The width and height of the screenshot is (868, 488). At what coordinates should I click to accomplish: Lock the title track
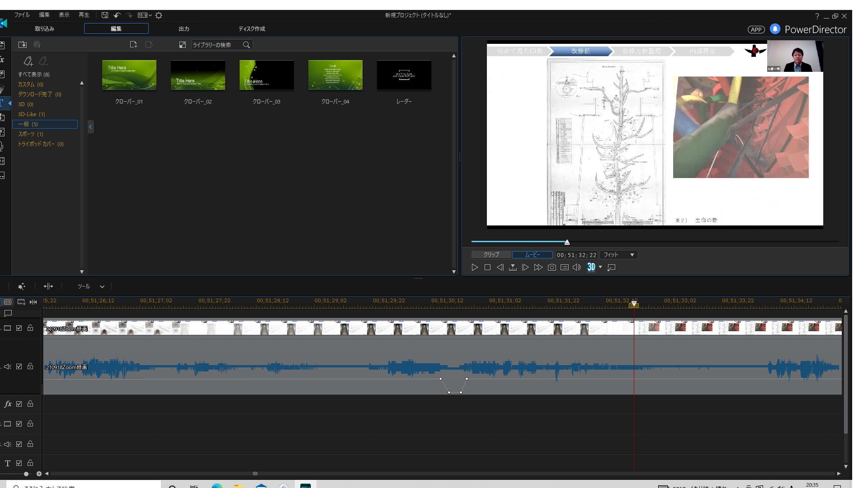(30, 463)
